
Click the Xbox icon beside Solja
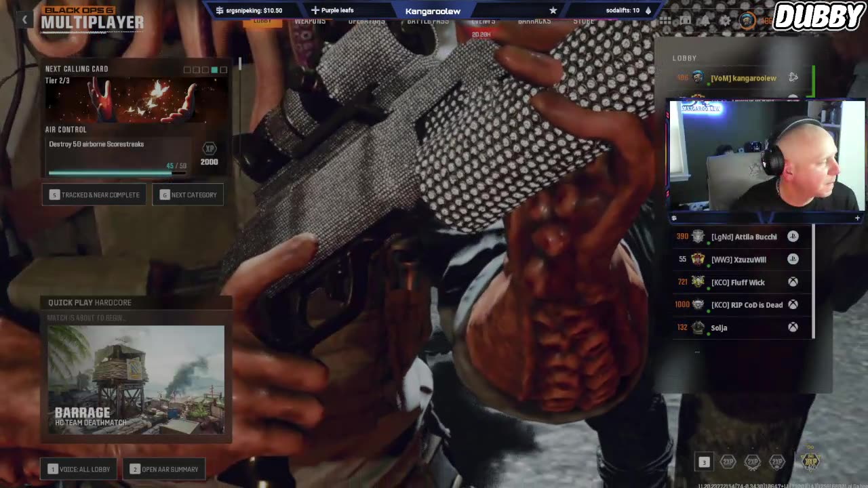point(793,327)
